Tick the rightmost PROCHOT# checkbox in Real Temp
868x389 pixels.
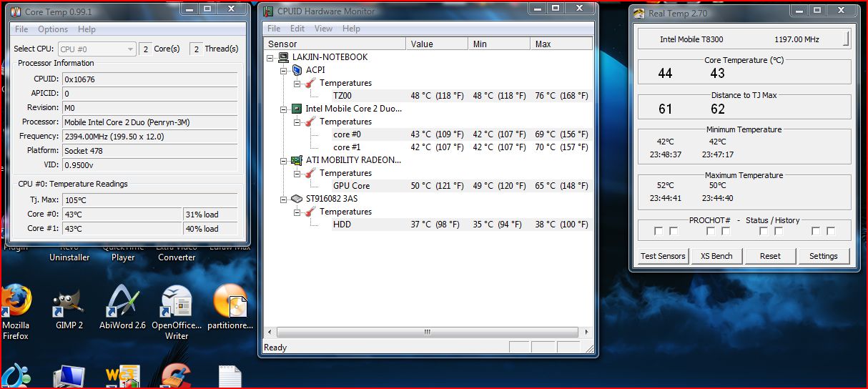click(x=831, y=231)
